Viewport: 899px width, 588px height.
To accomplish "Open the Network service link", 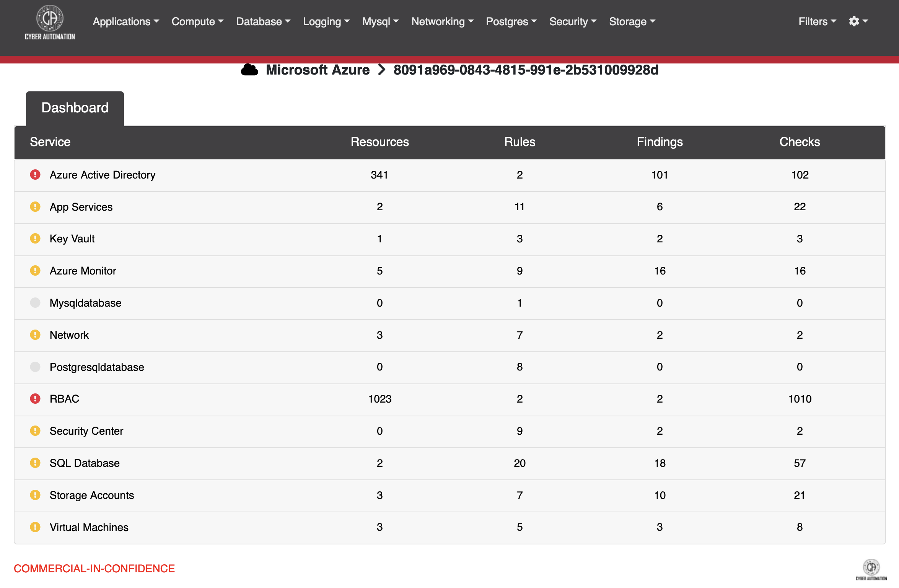I will click(x=69, y=335).
